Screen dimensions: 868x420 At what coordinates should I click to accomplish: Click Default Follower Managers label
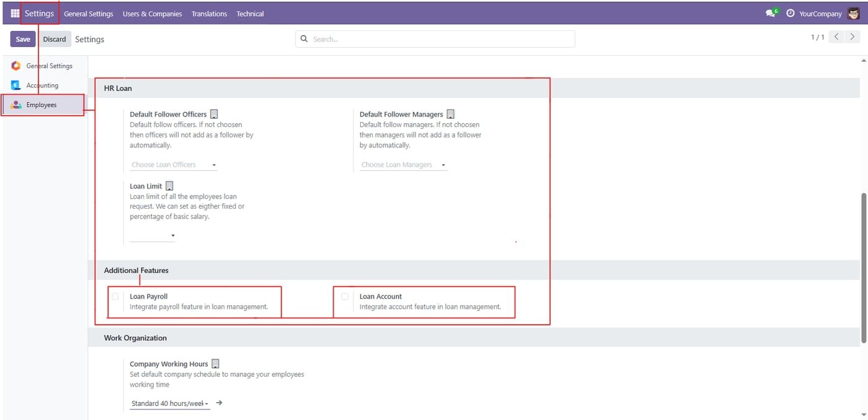point(401,114)
